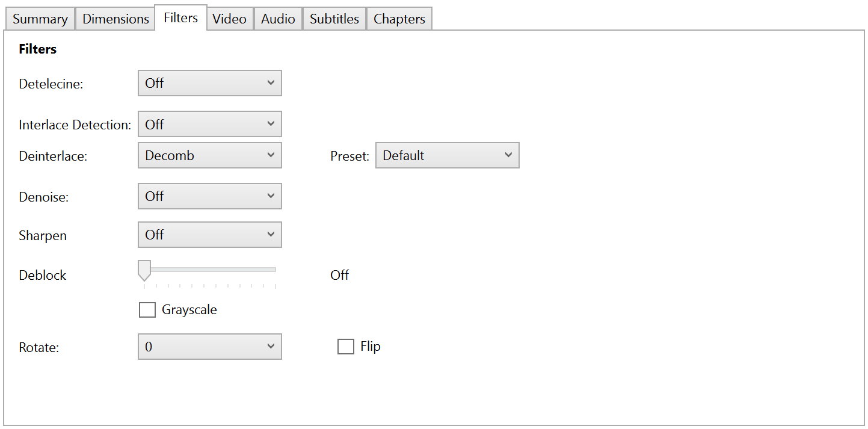Click the Deblock slider handle
The image size is (868, 429).
click(x=144, y=270)
